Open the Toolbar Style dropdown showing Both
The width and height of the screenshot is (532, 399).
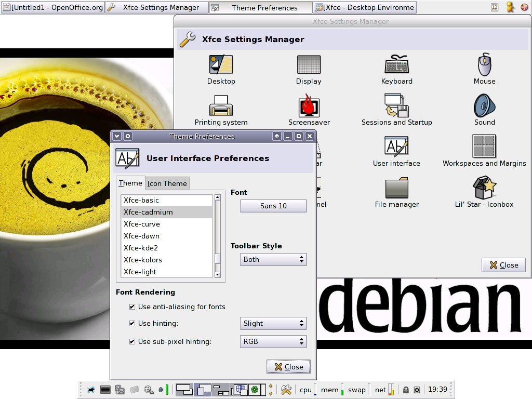pos(273,260)
